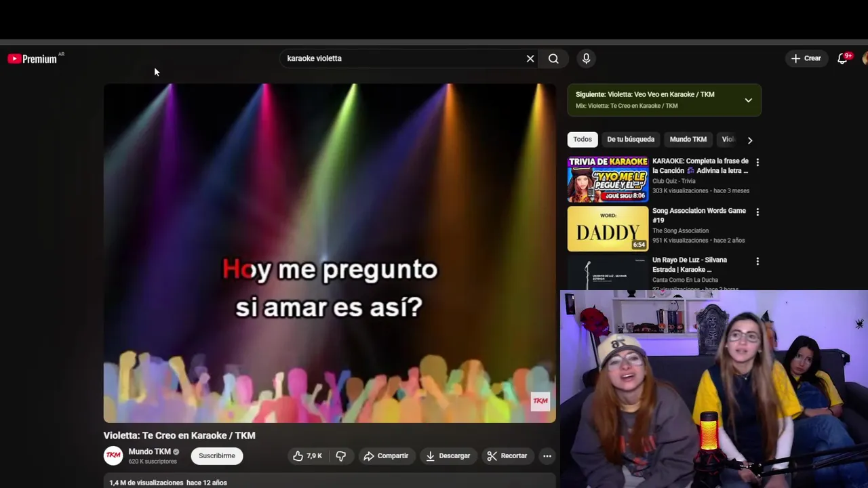Click '620 K suscriptores' text
The width and height of the screenshot is (868, 488).
tap(153, 462)
